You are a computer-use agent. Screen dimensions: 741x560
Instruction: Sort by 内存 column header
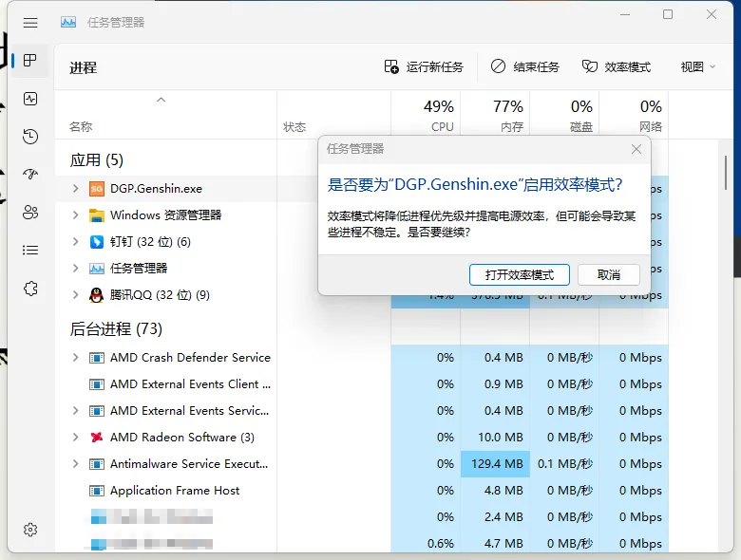pos(495,115)
